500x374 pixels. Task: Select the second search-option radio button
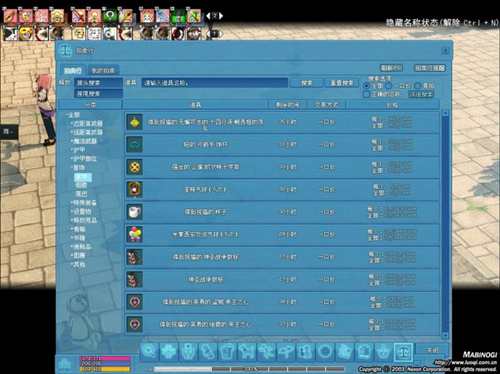tap(389, 86)
